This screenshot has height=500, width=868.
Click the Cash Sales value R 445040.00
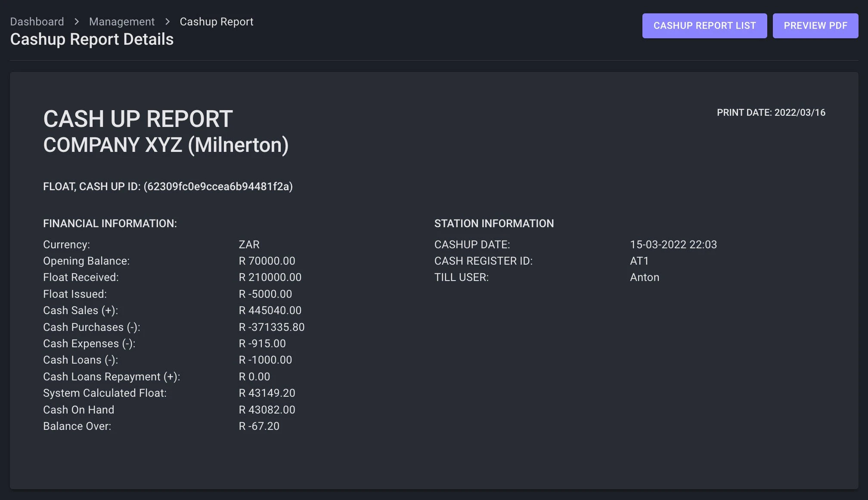point(270,310)
